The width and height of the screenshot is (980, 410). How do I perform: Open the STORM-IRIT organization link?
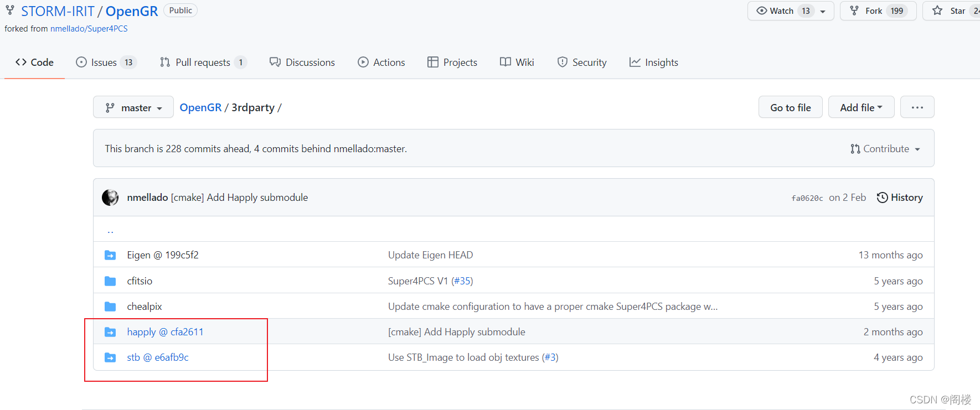click(58, 11)
